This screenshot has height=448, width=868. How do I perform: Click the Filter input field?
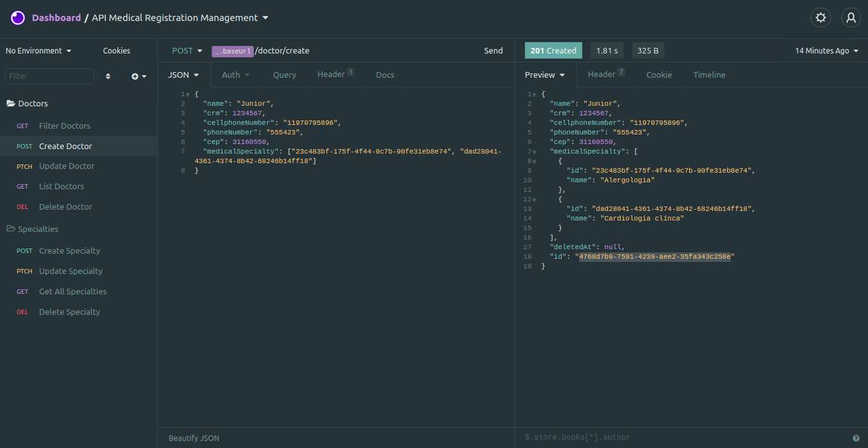pyautogui.click(x=50, y=76)
